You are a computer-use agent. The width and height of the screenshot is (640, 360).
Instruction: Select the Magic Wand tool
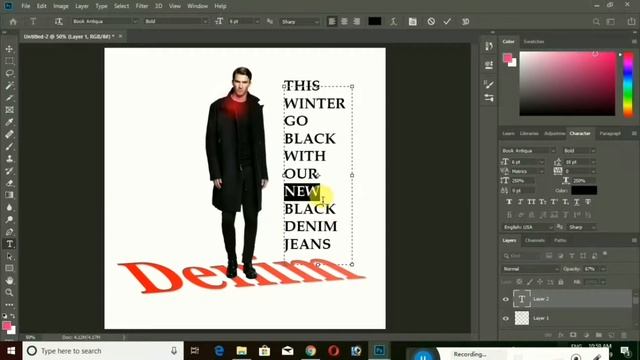point(9,86)
